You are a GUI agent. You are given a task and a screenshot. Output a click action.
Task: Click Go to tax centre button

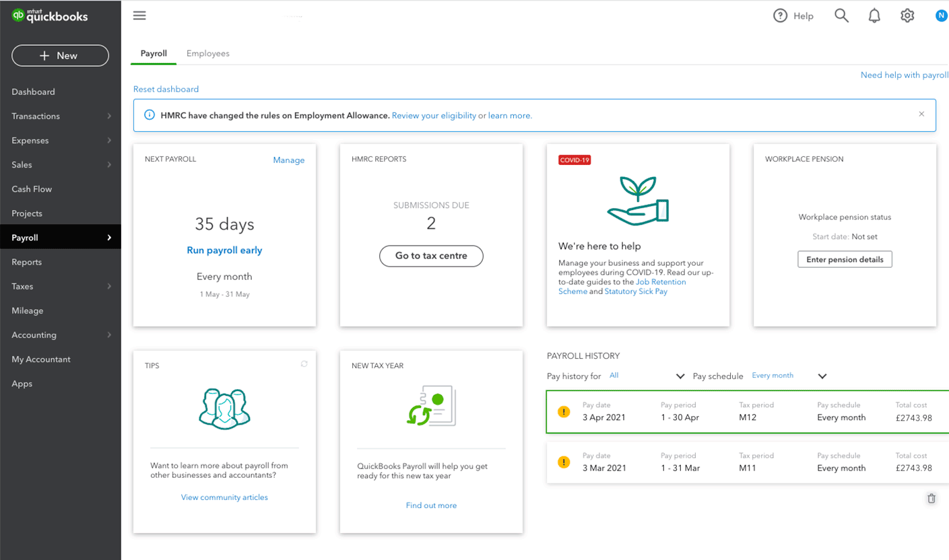tap(431, 256)
